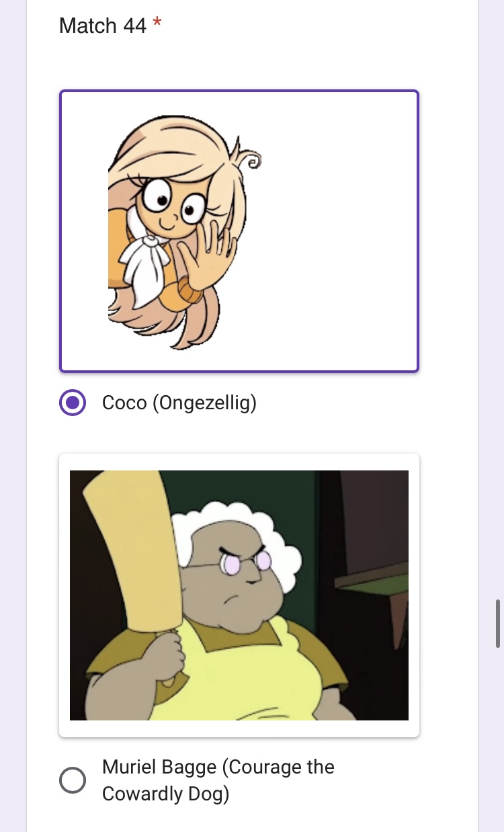Click the red required asterisk

(157, 24)
